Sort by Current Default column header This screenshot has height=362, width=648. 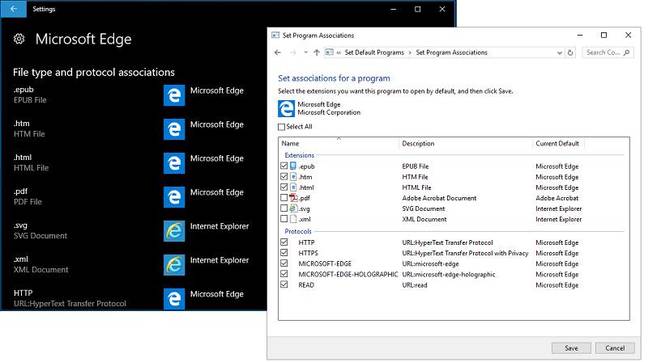[x=558, y=143]
